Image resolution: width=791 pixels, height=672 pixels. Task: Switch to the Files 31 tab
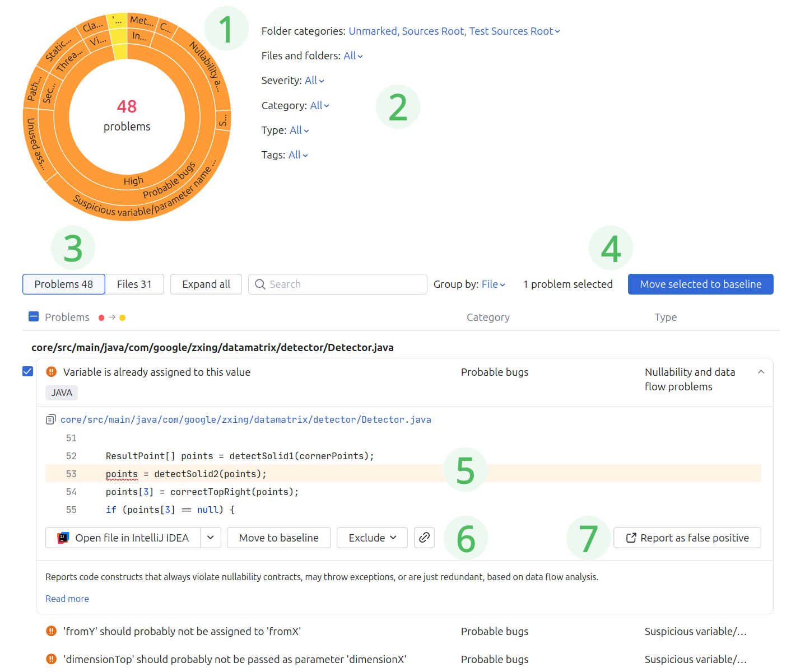pyautogui.click(x=134, y=284)
